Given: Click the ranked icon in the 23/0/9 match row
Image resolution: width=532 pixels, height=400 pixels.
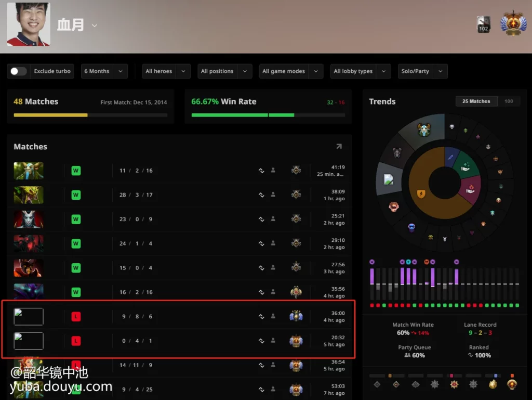Looking at the screenshot, I should (261, 220).
